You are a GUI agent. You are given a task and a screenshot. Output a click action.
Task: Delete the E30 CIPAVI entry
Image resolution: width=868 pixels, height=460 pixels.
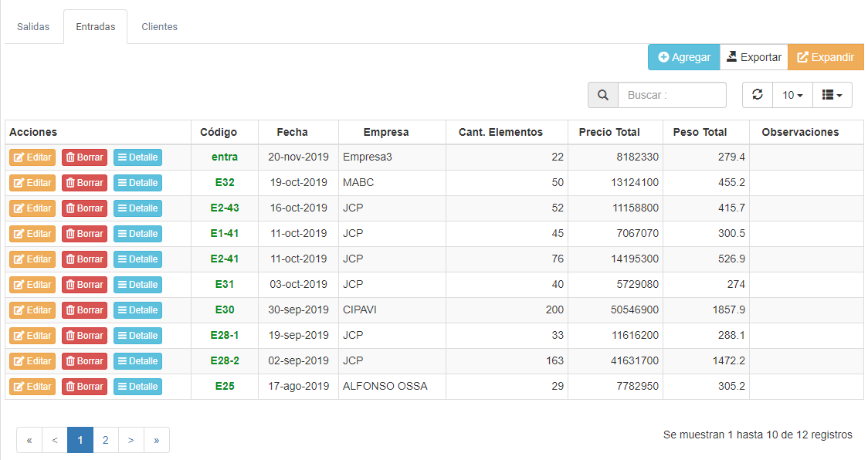click(84, 310)
